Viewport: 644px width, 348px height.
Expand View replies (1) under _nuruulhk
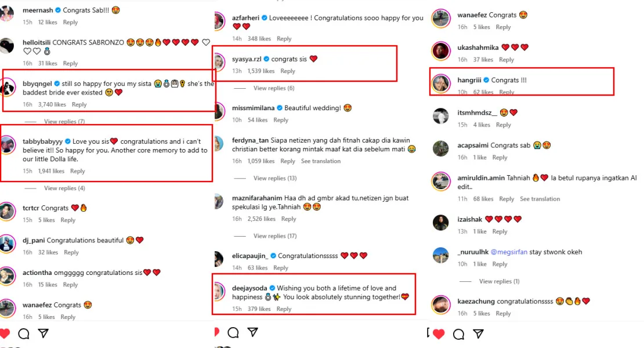pyautogui.click(x=499, y=281)
